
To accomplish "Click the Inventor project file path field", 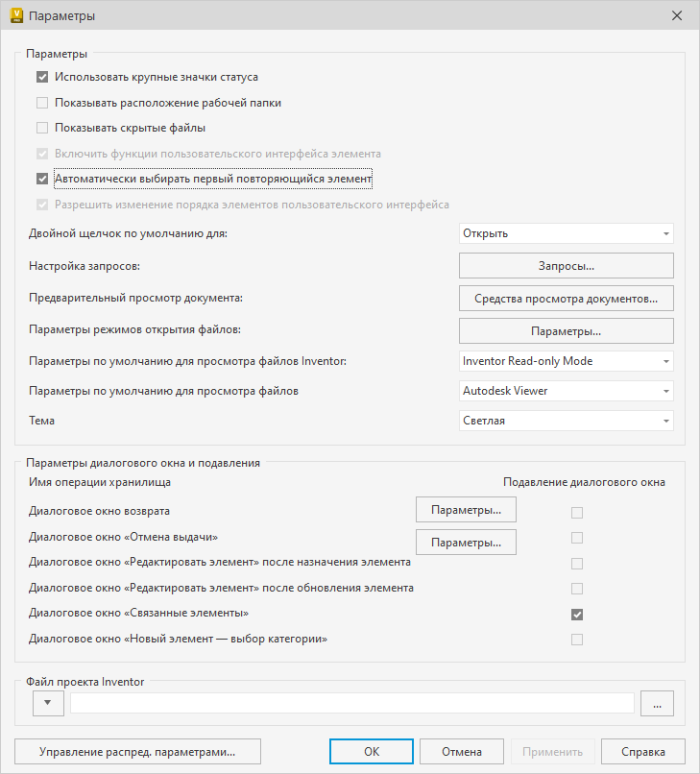I will 351,704.
